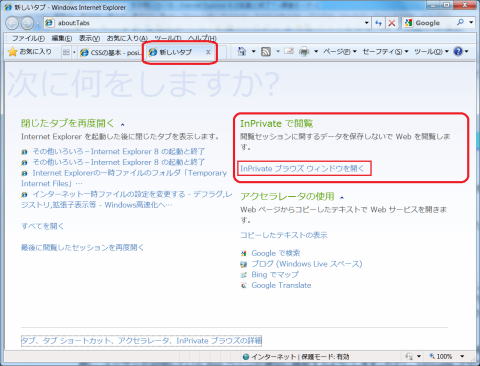This screenshot has width=480, height=366.
Task: Click InPrivate ブラウズ ウィンドウを開く link
Action: pyautogui.click(x=302, y=168)
